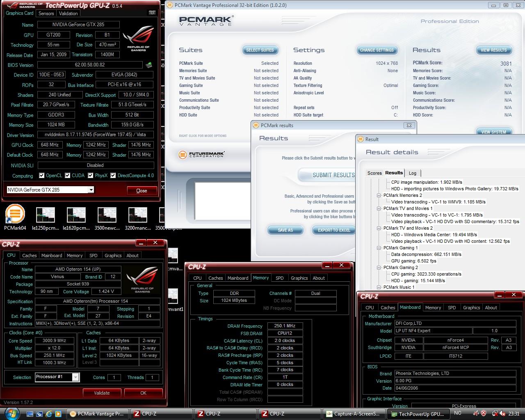This screenshot has height=420, width=525.
Task: Click Switch Between Windows quick launch icon
Action: click(39, 414)
